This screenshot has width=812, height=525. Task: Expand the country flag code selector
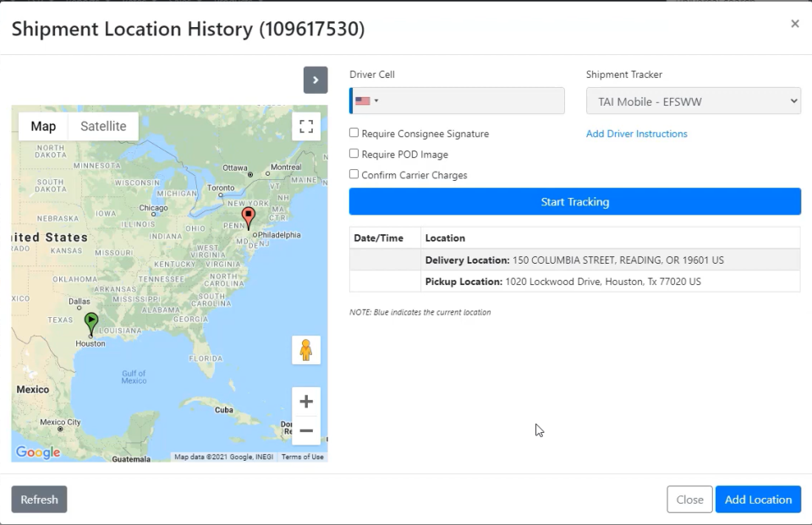366,101
